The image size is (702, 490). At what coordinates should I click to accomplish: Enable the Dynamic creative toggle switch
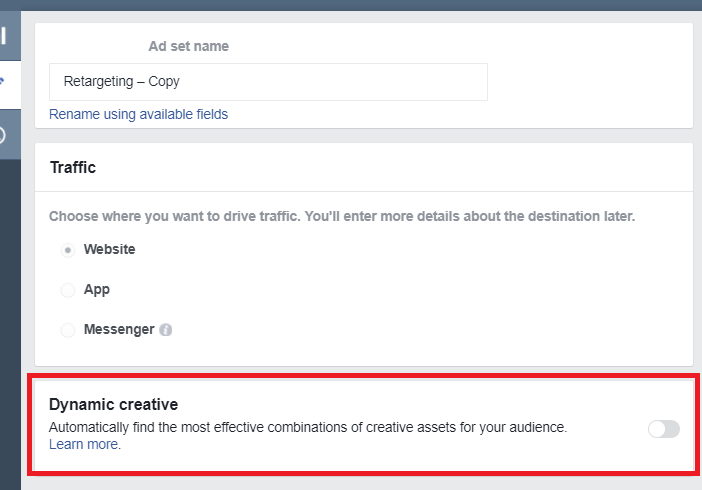663,429
